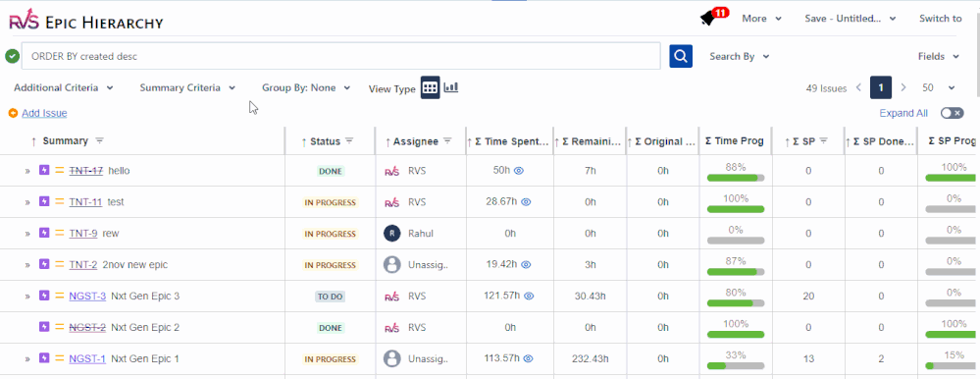
Task: Click the epic type icon for TNT-17
Action: (44, 170)
